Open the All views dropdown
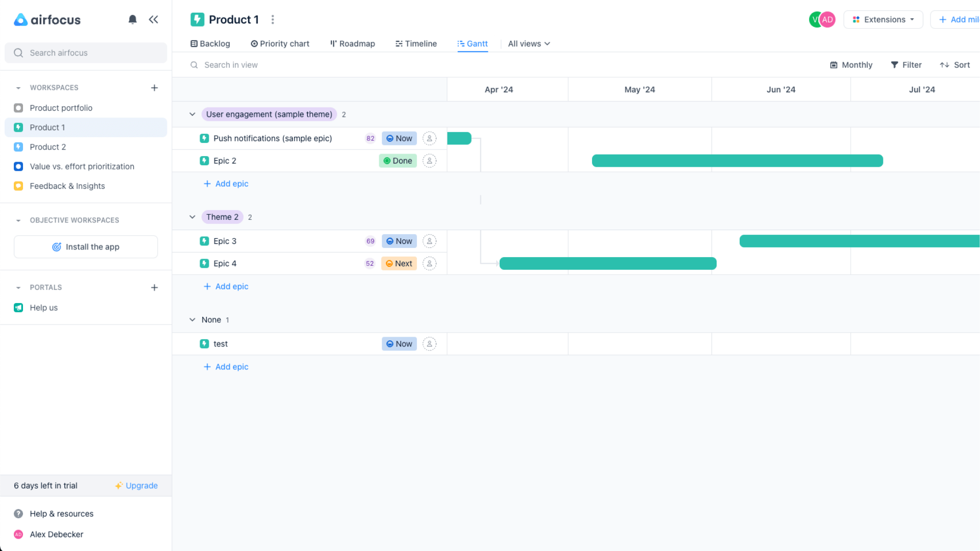 click(x=529, y=43)
